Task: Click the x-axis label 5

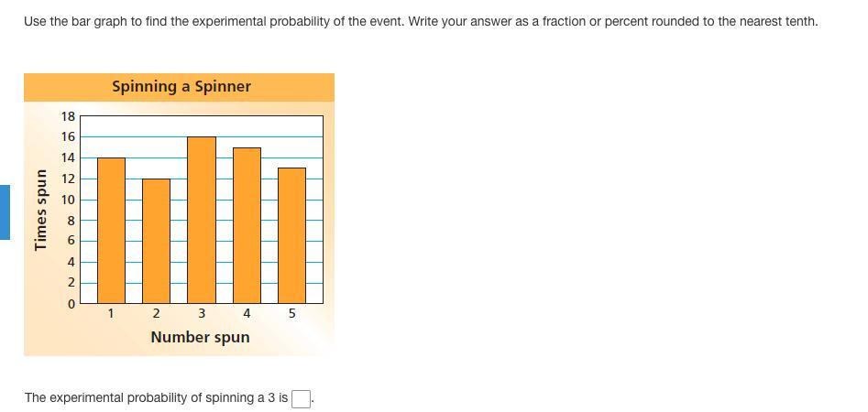Action: point(291,313)
